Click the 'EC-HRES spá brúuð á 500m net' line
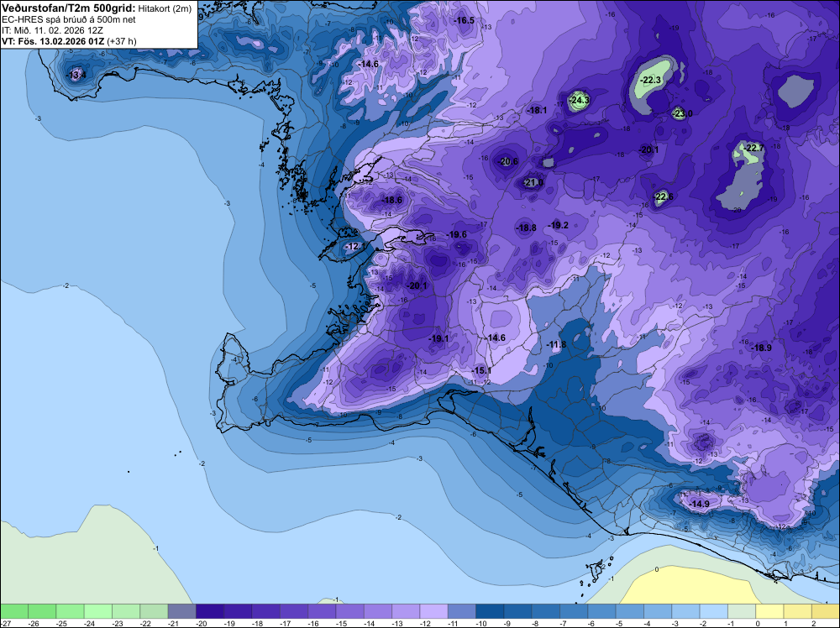The width and height of the screenshot is (840, 628). (x=69, y=20)
